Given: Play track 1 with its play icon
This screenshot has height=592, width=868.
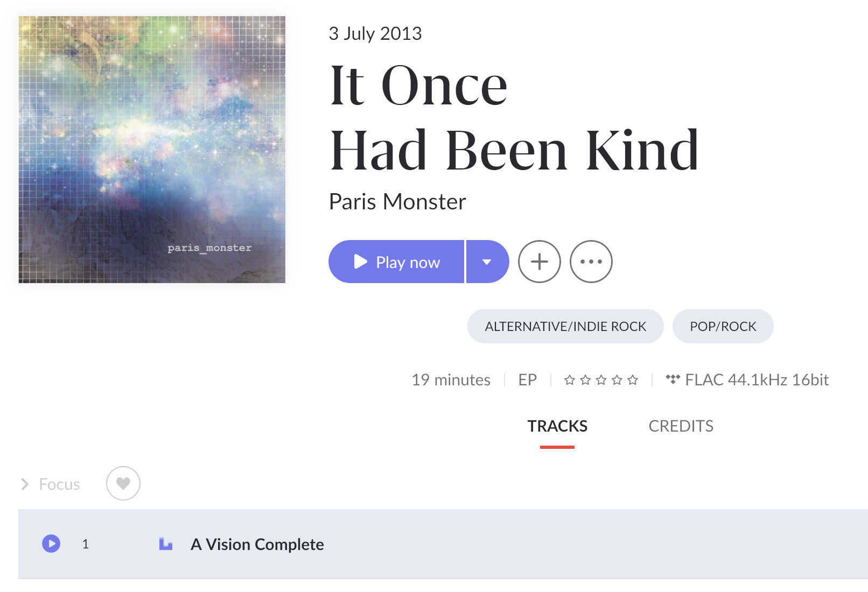Looking at the screenshot, I should (x=51, y=544).
